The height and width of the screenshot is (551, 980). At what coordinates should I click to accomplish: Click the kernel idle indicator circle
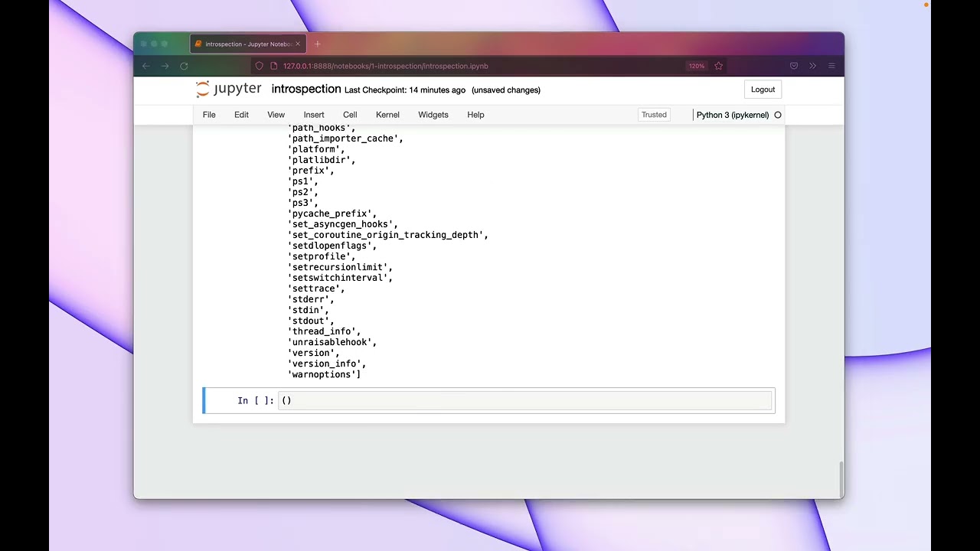778,115
